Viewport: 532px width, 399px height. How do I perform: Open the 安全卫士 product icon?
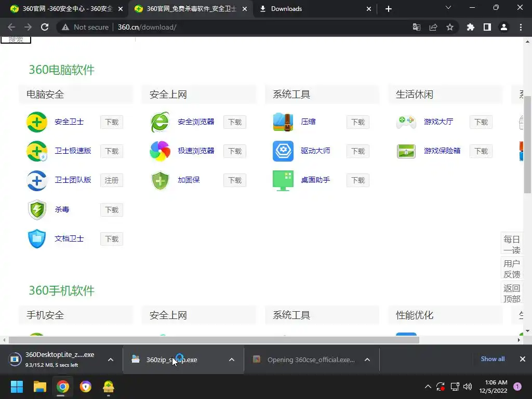point(37,122)
